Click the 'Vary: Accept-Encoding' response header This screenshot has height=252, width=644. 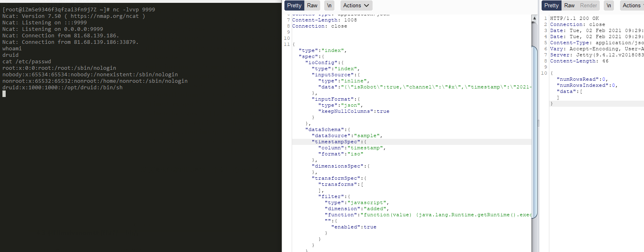pyautogui.click(x=597, y=49)
